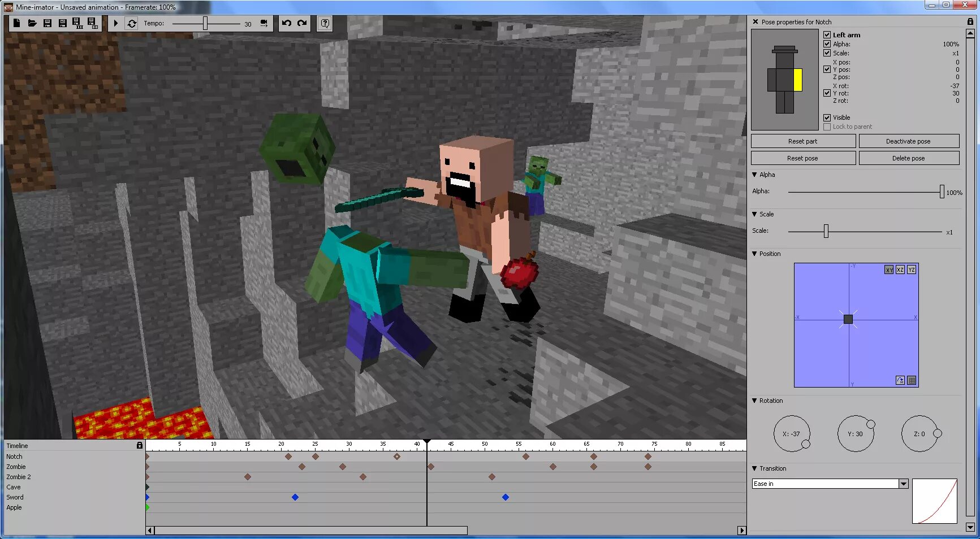
Task: Toggle the rotation (Y rot) checkbox
Action: (x=827, y=93)
